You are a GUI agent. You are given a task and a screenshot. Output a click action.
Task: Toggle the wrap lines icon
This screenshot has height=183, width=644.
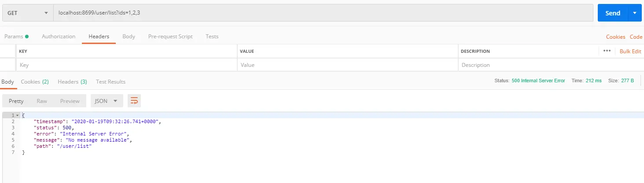pos(134,101)
